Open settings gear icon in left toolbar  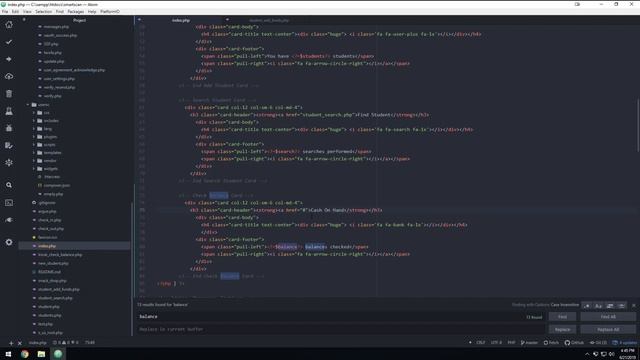(x=9, y=242)
